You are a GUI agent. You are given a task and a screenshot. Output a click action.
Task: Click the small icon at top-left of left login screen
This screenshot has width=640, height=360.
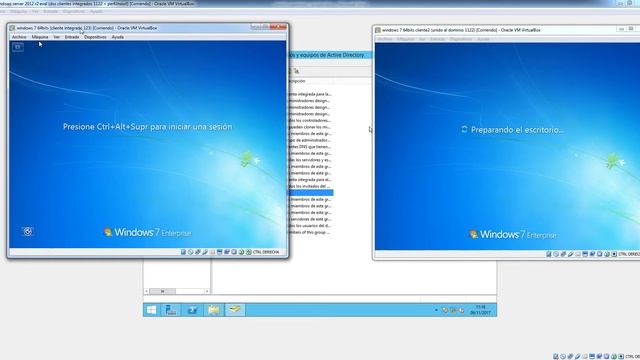click(x=18, y=47)
